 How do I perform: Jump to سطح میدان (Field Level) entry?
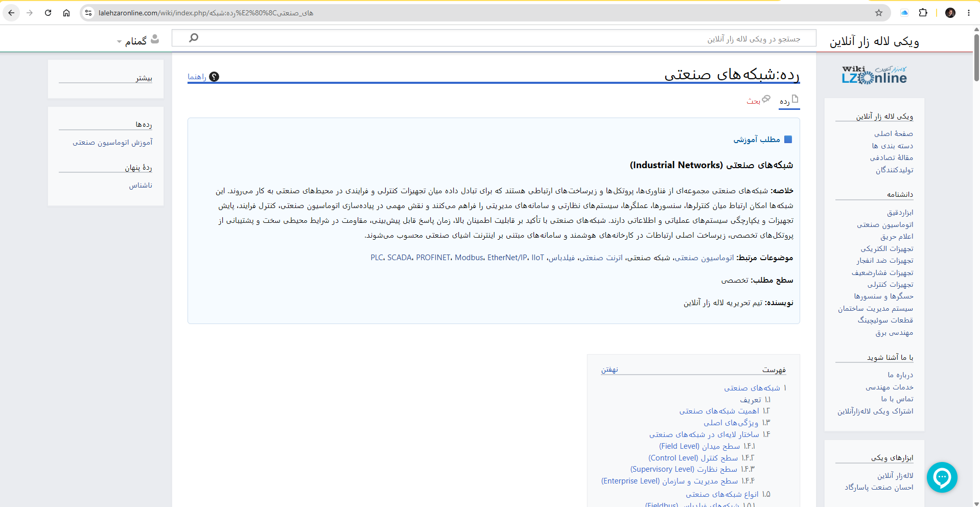pos(699,446)
